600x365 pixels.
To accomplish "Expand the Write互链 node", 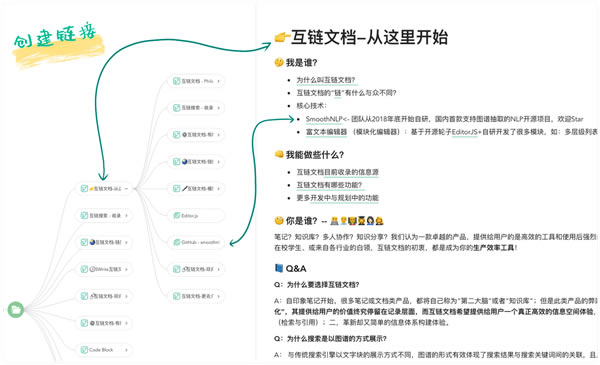I will (x=126, y=269).
